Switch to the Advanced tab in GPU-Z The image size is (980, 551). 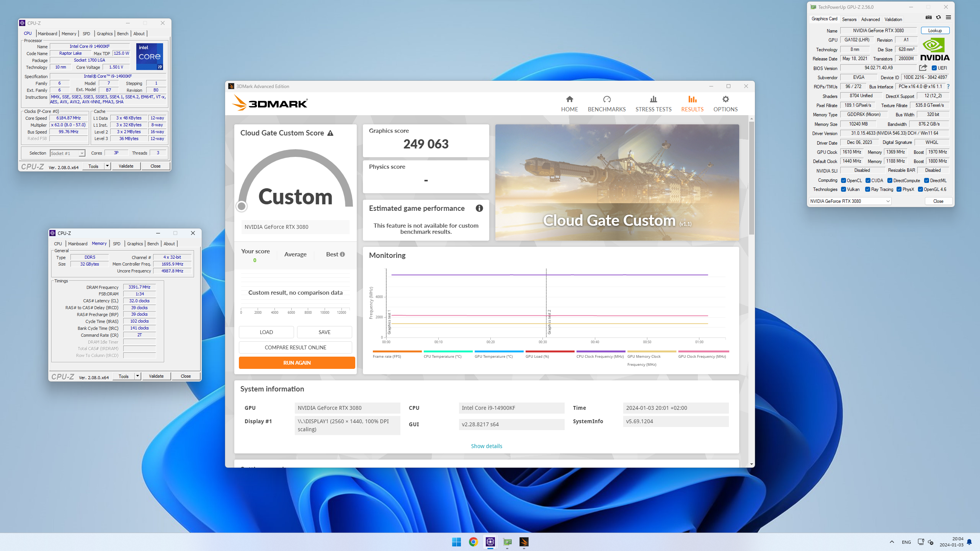[870, 20]
